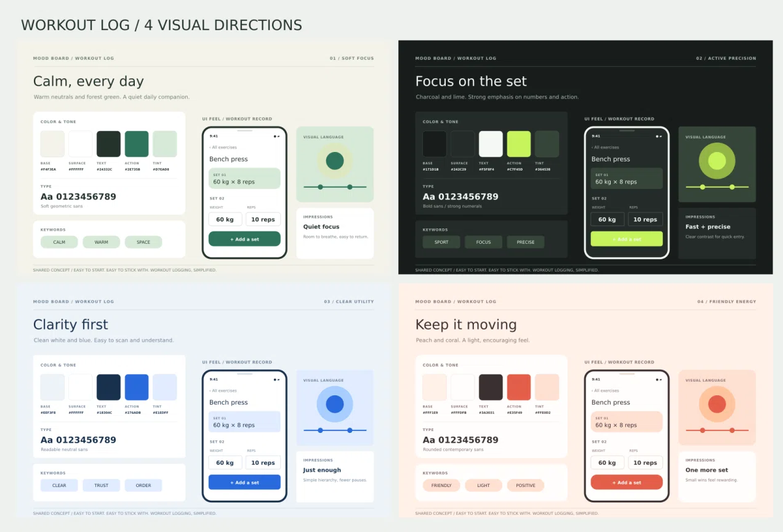
Task: Select the WARM keyword chip
Action: tap(102, 242)
